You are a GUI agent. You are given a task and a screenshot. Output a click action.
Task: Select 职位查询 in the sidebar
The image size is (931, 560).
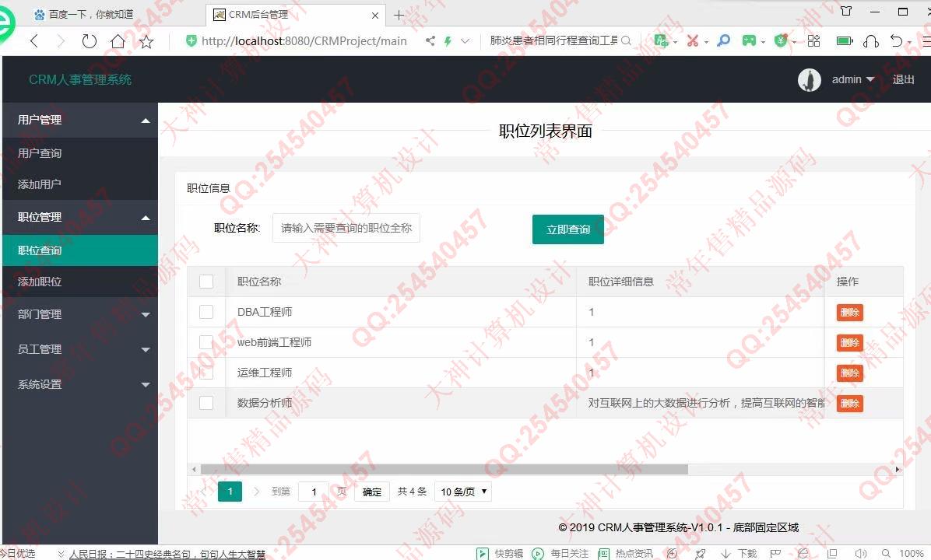point(80,250)
